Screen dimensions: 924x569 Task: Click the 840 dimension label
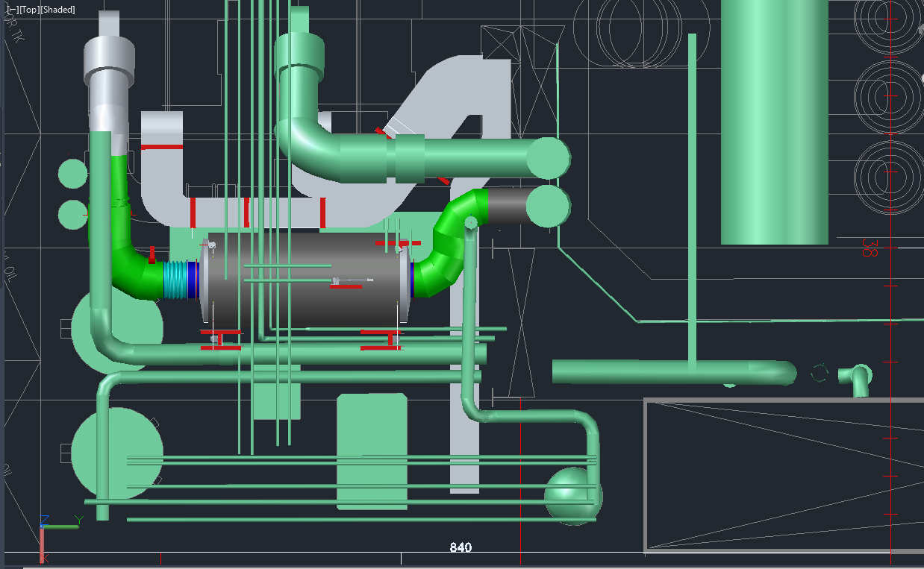pos(461,547)
